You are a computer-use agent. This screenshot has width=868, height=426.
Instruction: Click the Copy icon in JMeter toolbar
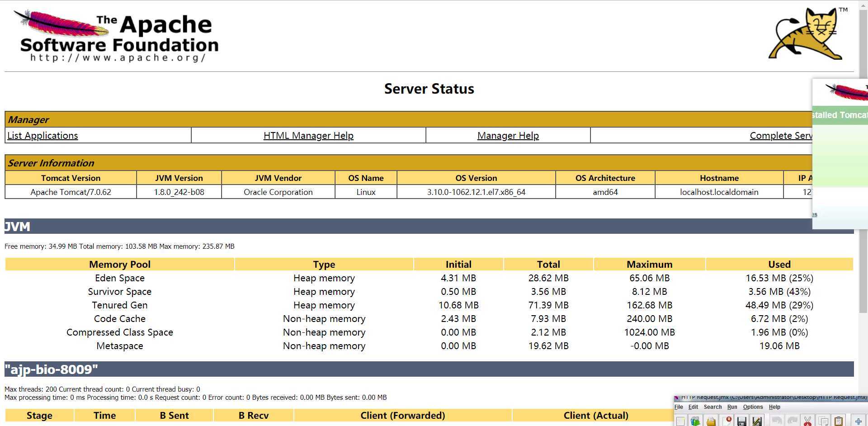tap(823, 421)
